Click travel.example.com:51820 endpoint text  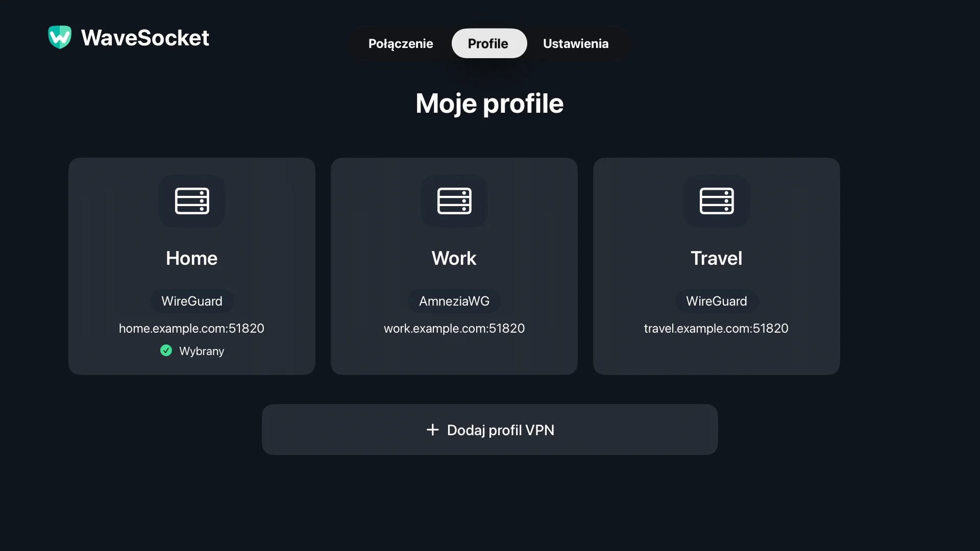(716, 328)
